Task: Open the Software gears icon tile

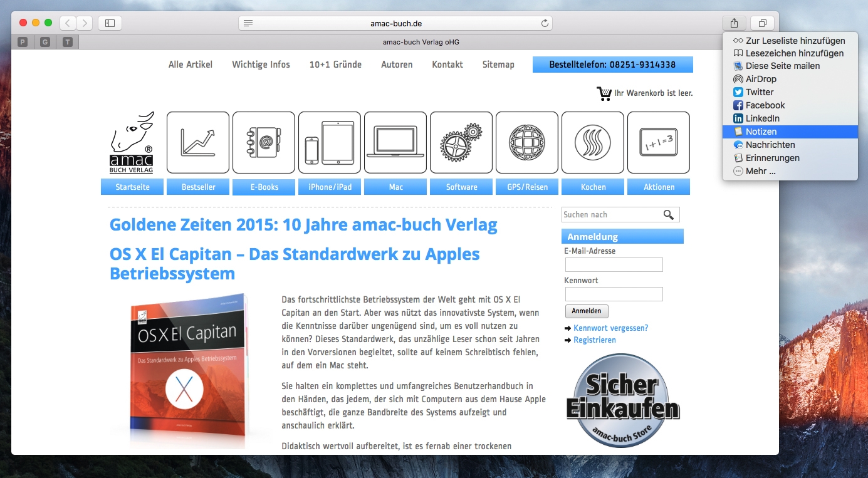Action: click(x=461, y=142)
